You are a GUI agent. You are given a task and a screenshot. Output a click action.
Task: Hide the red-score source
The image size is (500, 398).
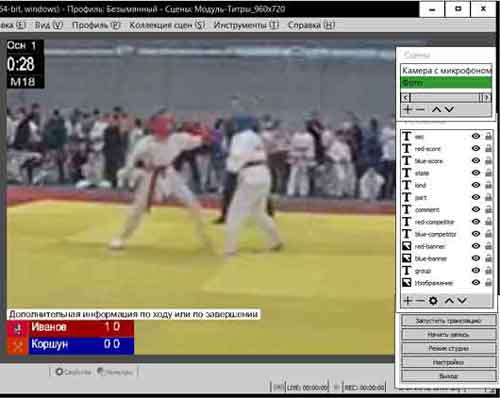[x=476, y=148]
